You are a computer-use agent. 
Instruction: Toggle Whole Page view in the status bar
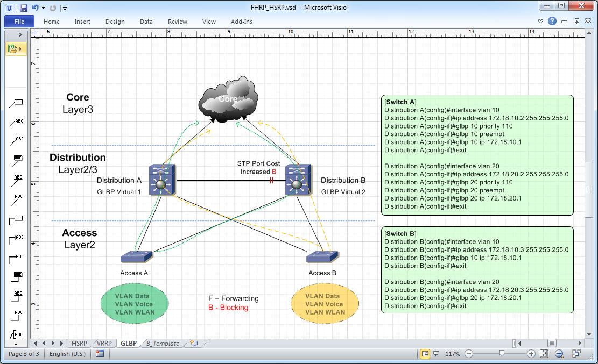[424, 354]
